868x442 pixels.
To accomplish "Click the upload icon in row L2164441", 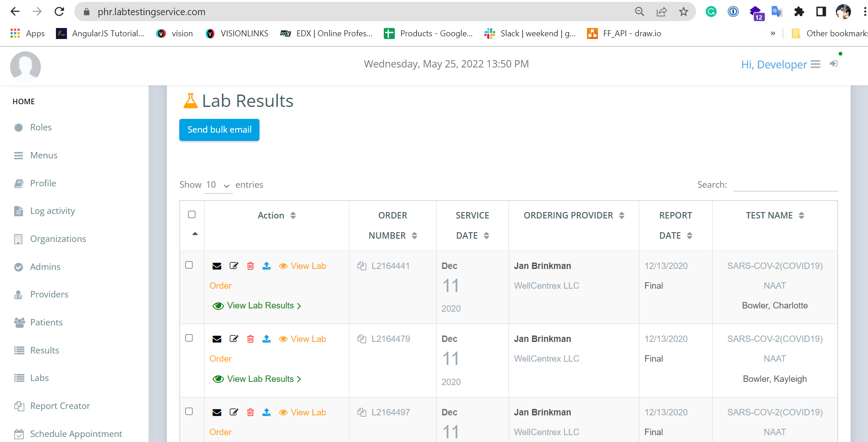I will 266,266.
